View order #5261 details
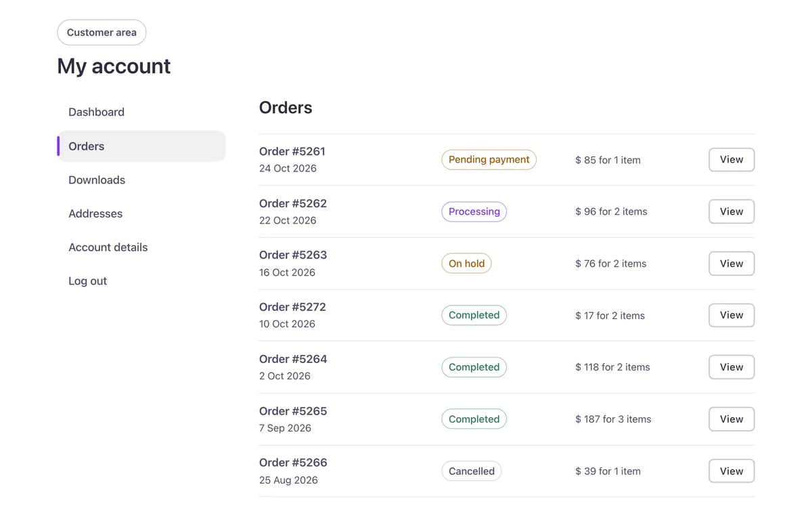 [x=731, y=160]
